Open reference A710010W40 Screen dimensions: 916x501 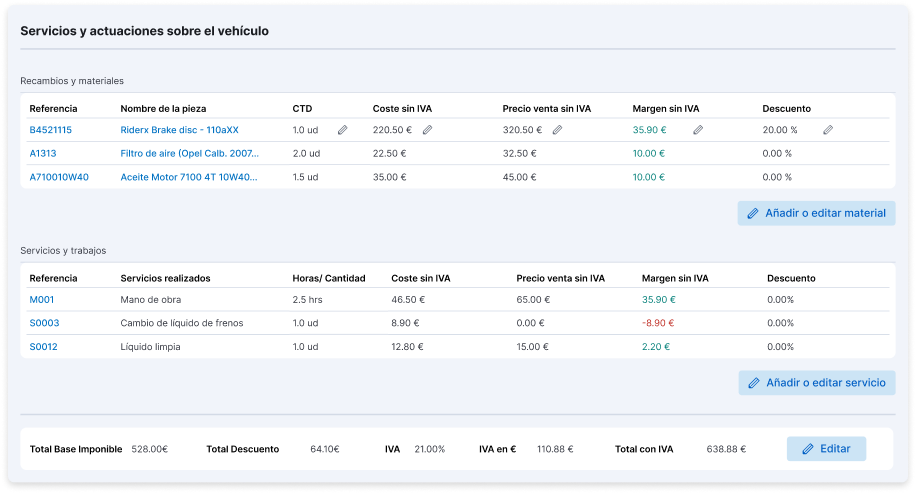(59, 177)
